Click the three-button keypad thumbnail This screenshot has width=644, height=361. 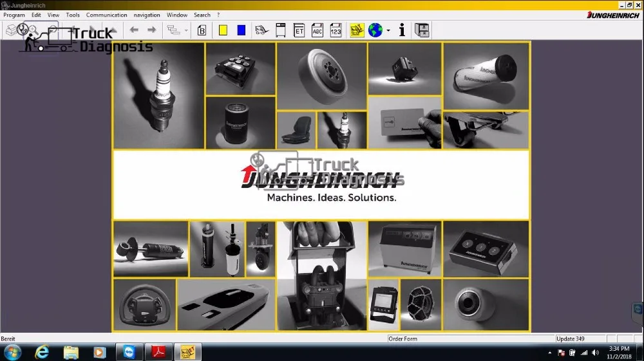coord(486,249)
